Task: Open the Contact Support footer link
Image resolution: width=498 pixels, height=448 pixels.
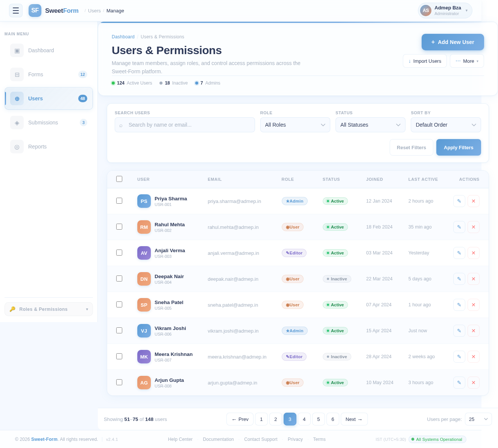Action: 261,439
